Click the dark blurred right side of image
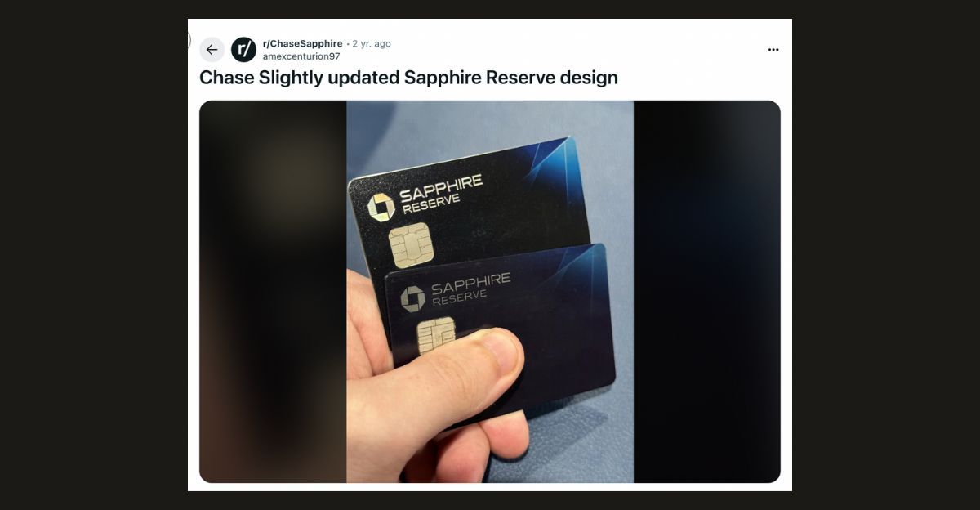Viewport: 980px width, 510px height. tap(707, 292)
